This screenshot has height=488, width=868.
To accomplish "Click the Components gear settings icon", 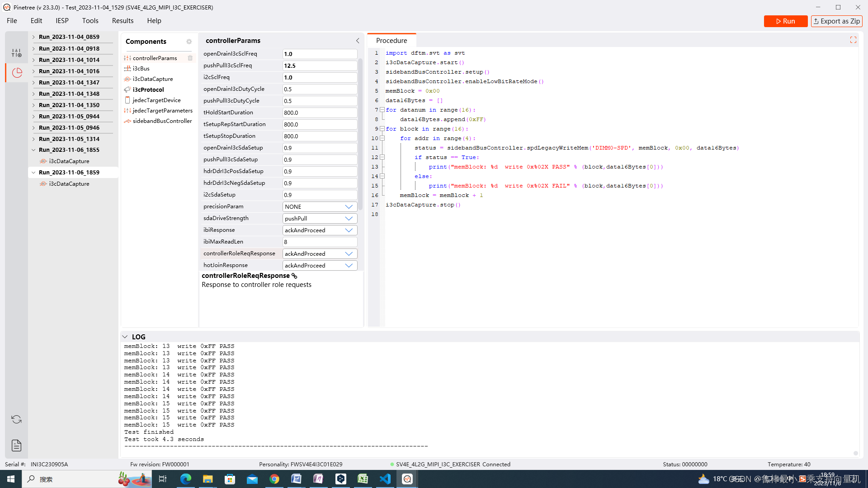I will pyautogui.click(x=189, y=42).
